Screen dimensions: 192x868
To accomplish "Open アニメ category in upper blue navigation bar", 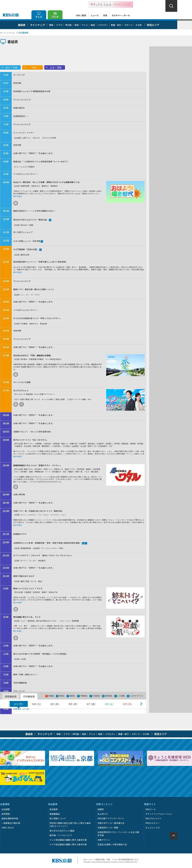I will pyautogui.click(x=85, y=25).
